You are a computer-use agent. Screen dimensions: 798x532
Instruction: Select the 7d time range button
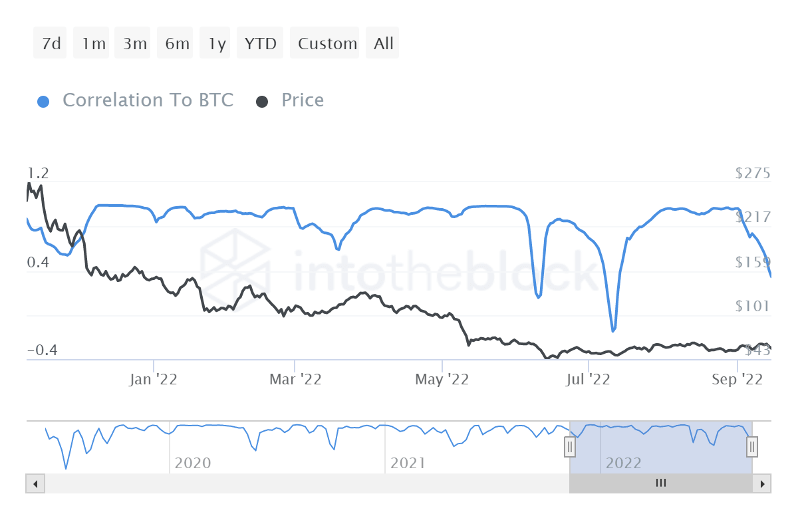coord(51,44)
